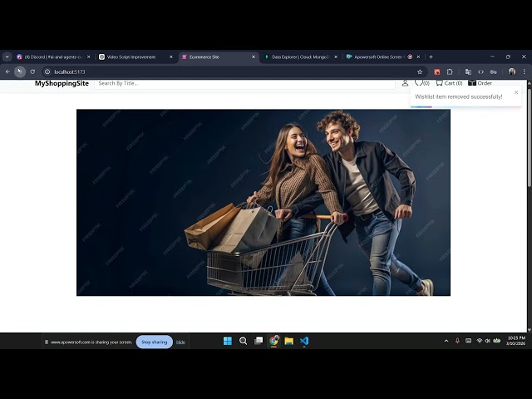Expand the browser tab search dropdown
Screen dimensions: 532x399
pos(7,57)
